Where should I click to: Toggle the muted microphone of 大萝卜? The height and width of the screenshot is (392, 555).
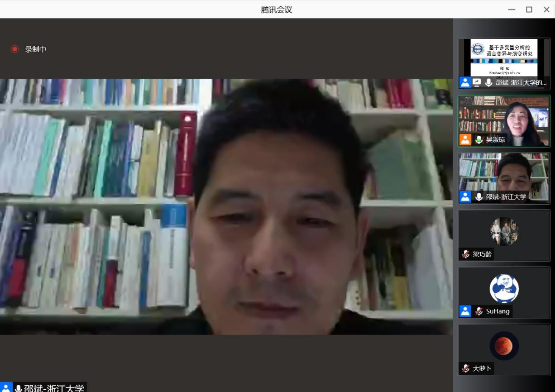click(x=466, y=368)
